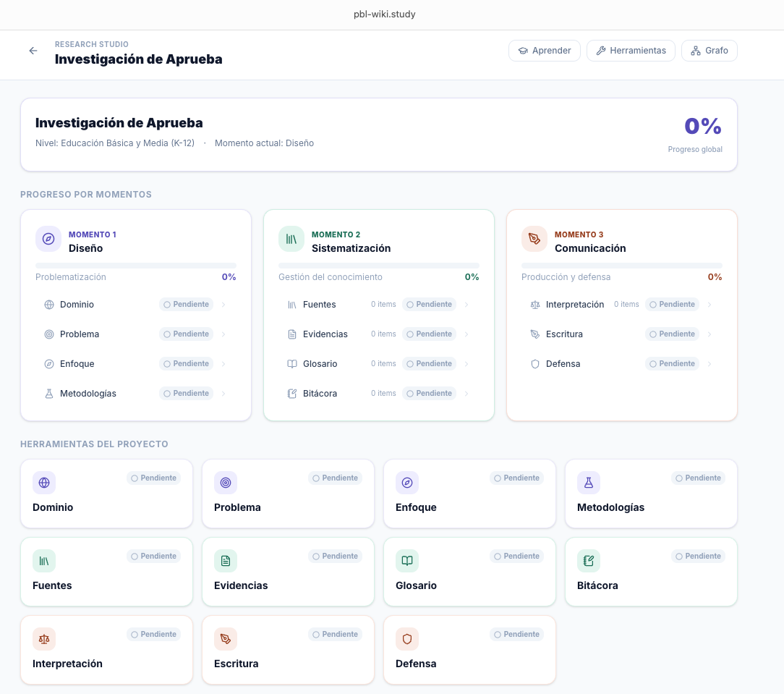Click the scales icon on Interpretación tool card

click(x=44, y=639)
